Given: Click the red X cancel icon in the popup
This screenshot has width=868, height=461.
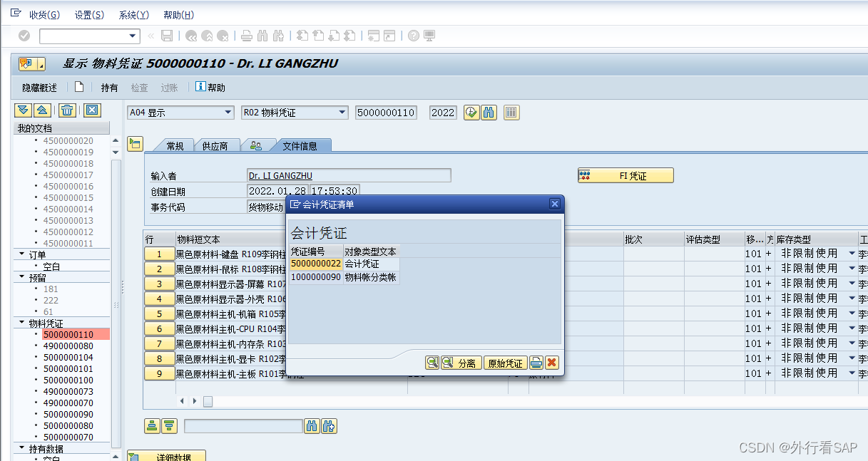Looking at the screenshot, I should pyautogui.click(x=551, y=363).
